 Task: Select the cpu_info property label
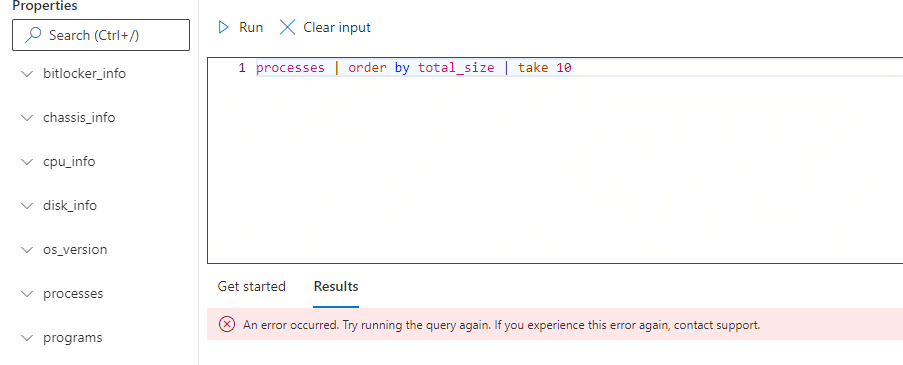click(x=69, y=161)
